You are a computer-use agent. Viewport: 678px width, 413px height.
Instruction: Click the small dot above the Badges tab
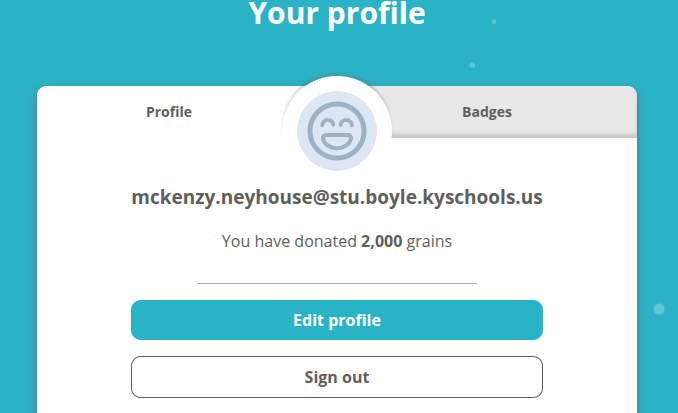point(472,65)
